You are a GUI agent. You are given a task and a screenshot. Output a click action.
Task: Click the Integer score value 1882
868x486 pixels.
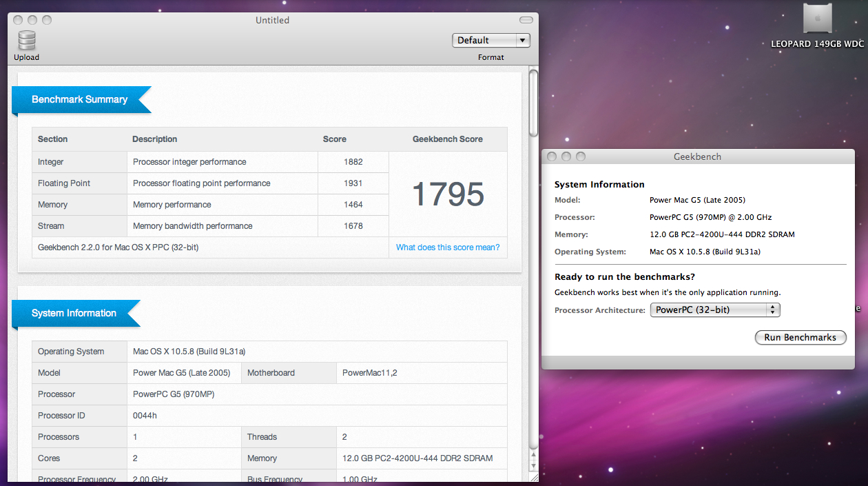[x=353, y=162]
